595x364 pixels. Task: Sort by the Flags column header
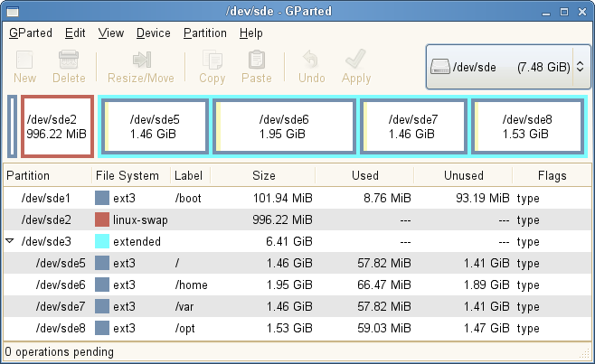click(x=552, y=175)
